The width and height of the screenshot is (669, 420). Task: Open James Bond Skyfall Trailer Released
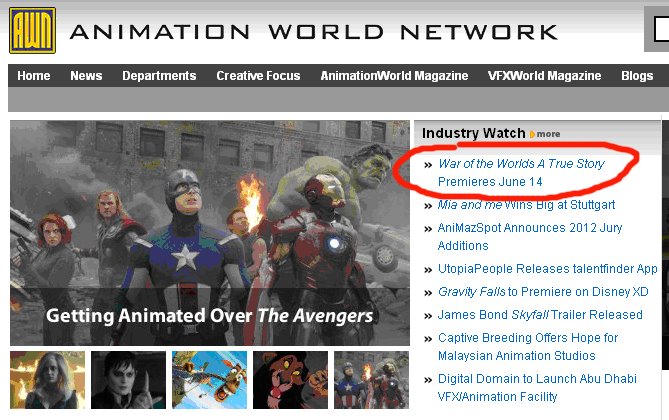540,315
